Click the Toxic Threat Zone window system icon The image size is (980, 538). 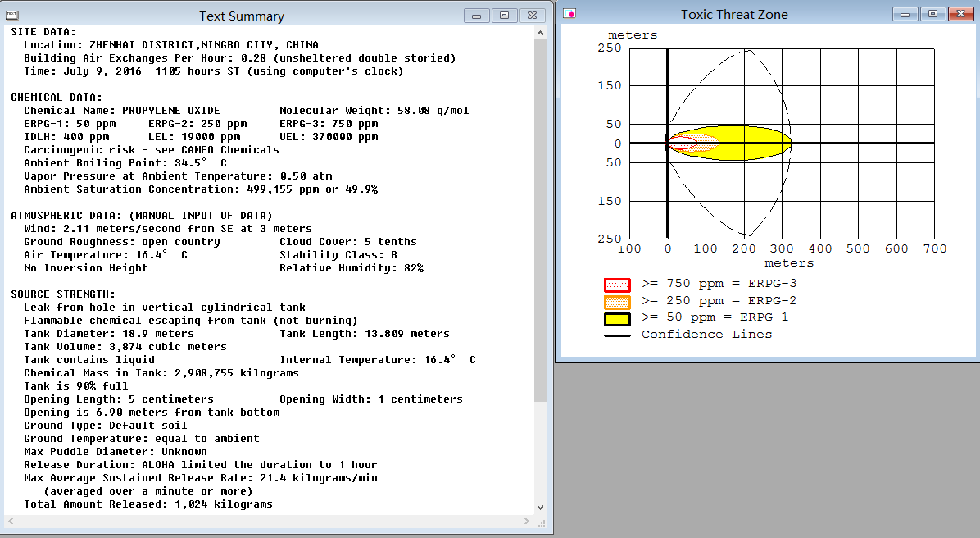[569, 13]
